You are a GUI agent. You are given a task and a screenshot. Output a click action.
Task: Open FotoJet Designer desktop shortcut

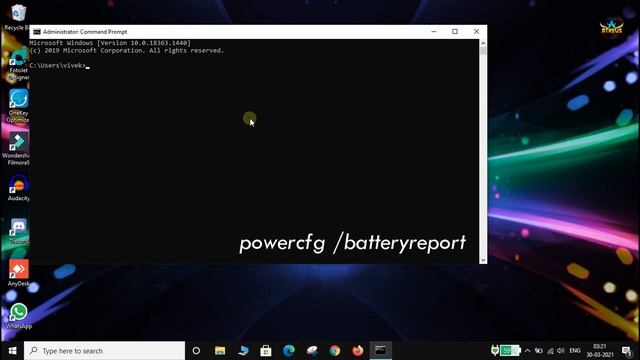coord(18,64)
